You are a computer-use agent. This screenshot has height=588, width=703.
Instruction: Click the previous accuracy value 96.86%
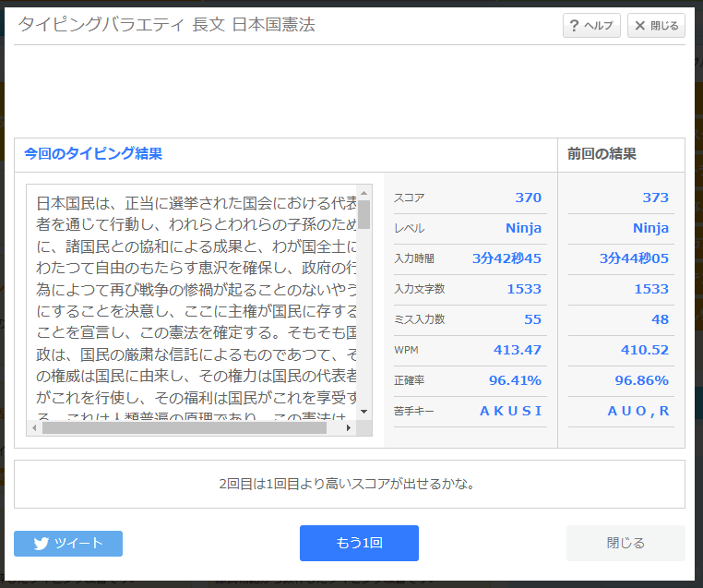[642, 380]
